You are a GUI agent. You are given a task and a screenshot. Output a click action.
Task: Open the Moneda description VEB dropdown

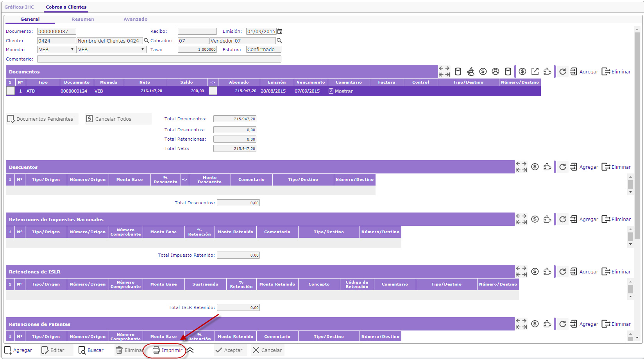pos(111,50)
